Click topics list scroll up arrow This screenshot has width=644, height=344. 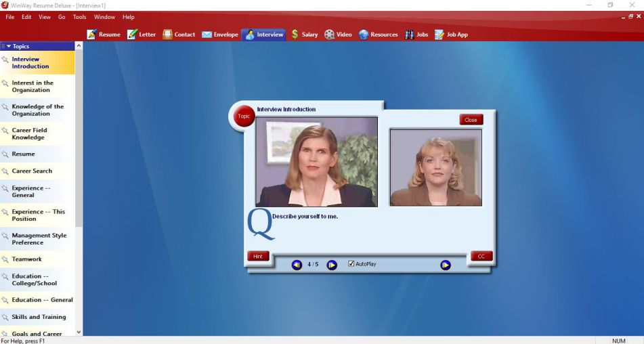tap(79, 46)
